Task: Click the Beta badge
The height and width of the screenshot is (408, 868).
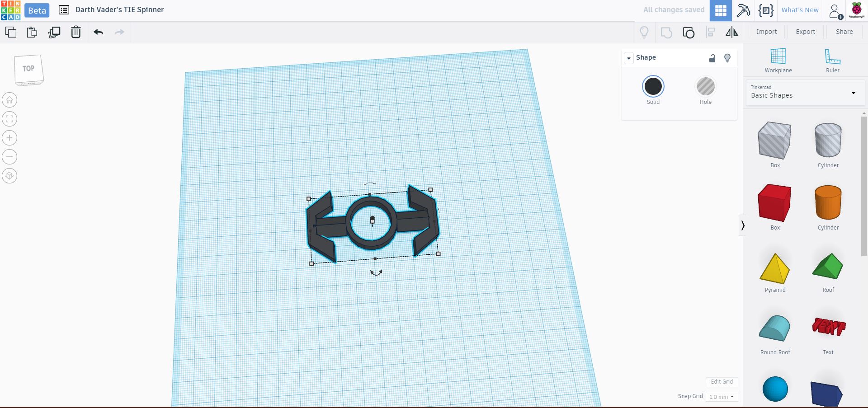Action: coord(37,10)
